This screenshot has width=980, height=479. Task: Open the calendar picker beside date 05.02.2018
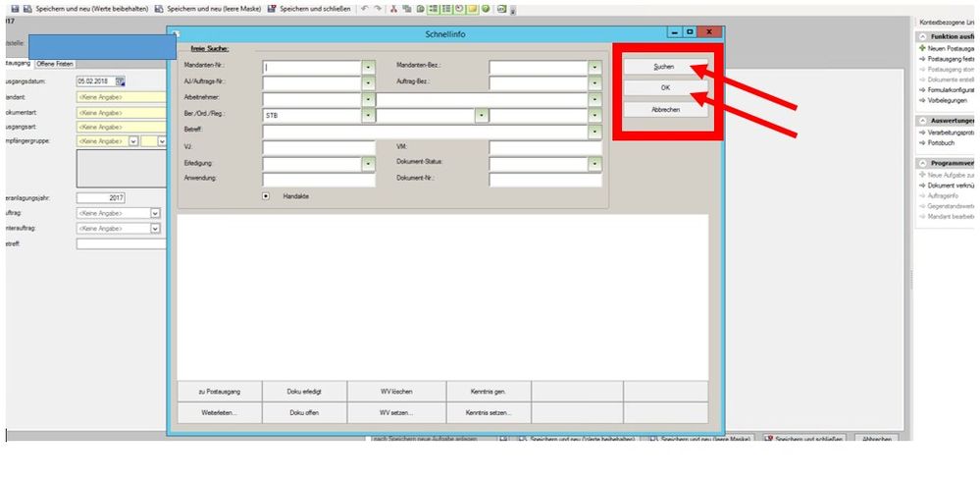coord(121,81)
